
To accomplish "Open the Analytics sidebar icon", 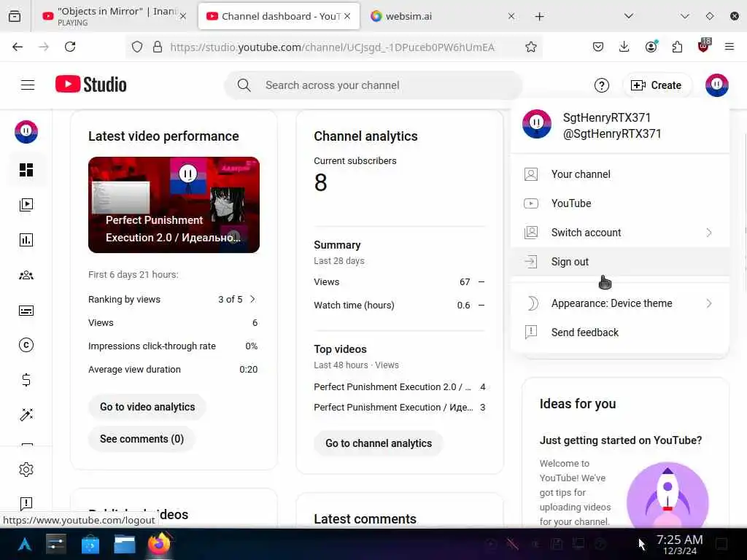I will (26, 240).
